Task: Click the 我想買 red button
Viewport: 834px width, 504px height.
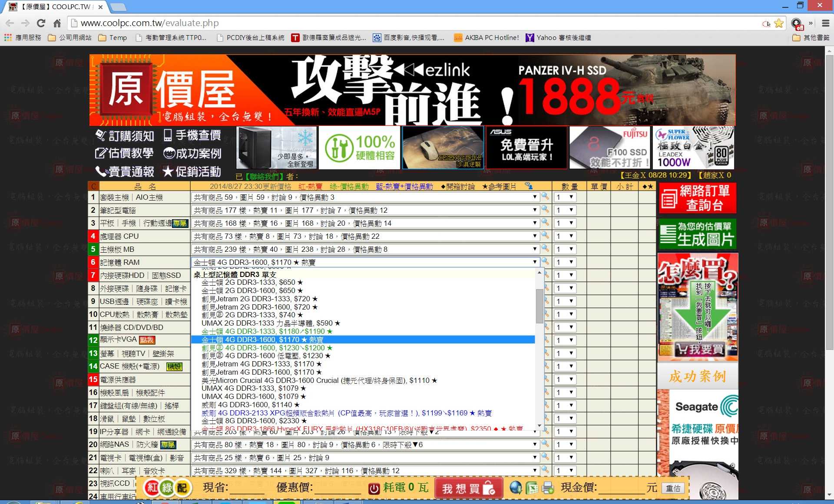Action: [469, 488]
